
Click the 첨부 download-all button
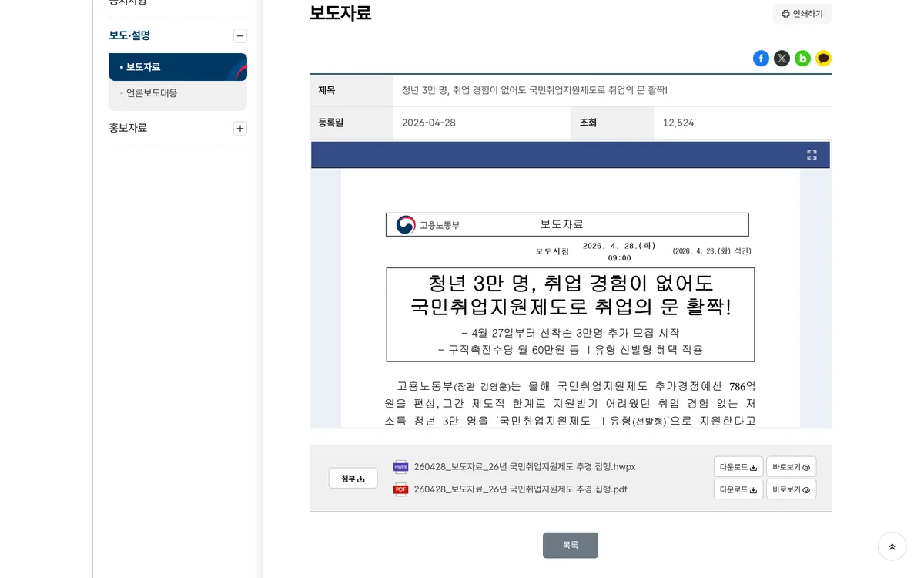[353, 478]
